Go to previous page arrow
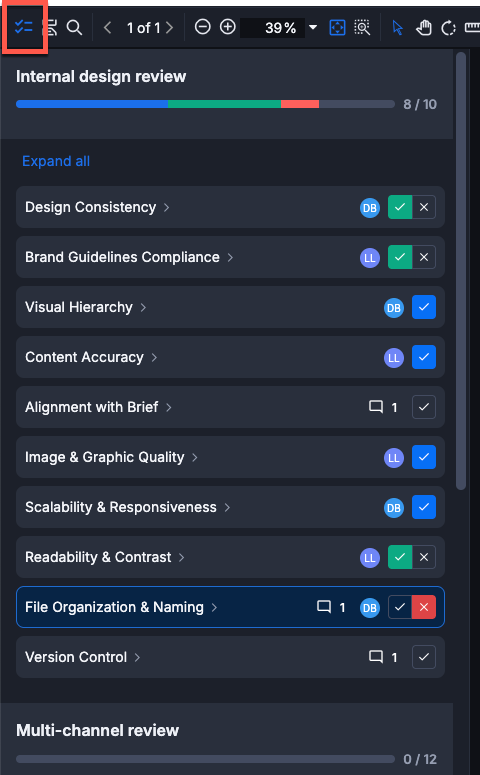480x775 pixels. (x=107, y=28)
